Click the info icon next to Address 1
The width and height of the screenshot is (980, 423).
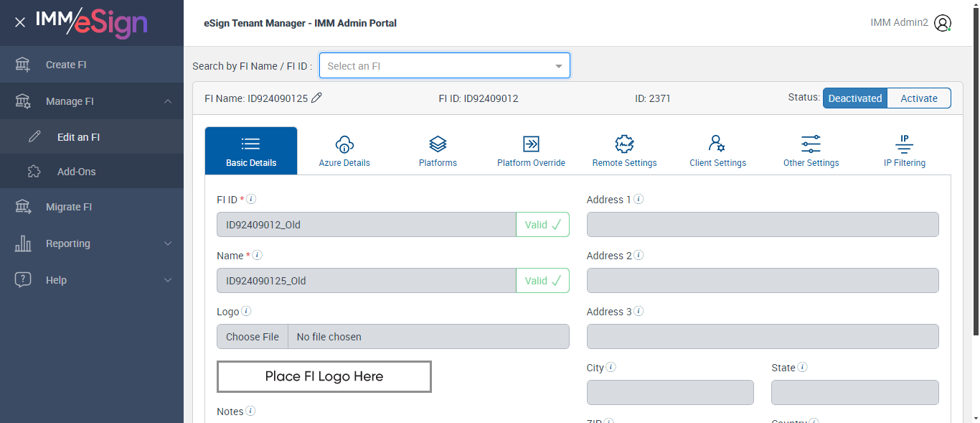tap(639, 200)
